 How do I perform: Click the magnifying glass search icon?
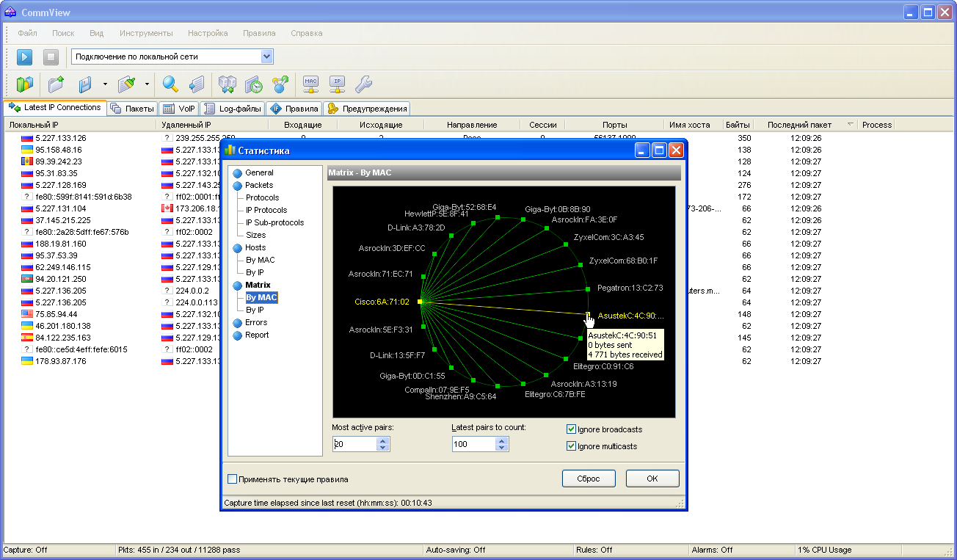(171, 84)
